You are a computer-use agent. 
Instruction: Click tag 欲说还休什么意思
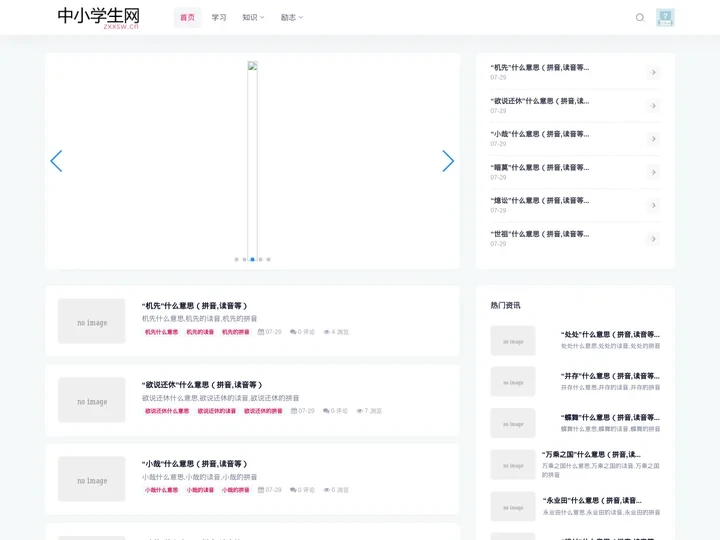point(167,411)
